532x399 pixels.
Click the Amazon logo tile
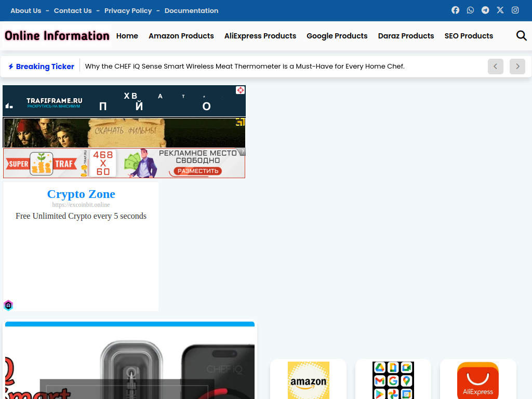[308, 380]
